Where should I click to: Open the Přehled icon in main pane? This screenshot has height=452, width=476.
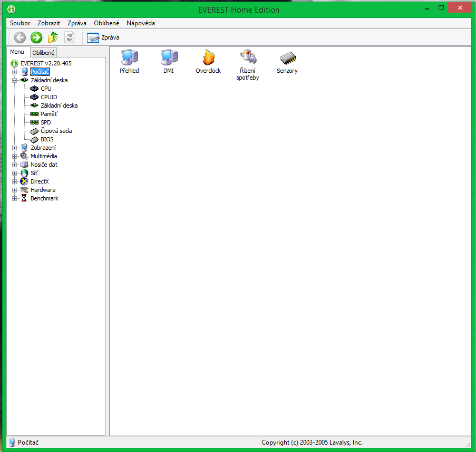coord(129,61)
